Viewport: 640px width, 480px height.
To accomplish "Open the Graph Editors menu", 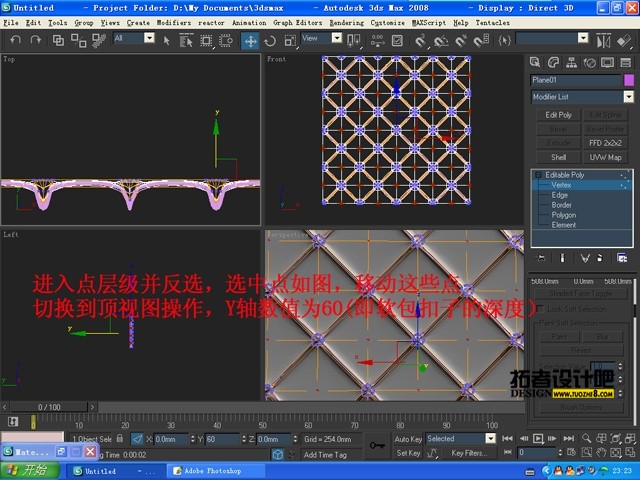I will point(298,23).
